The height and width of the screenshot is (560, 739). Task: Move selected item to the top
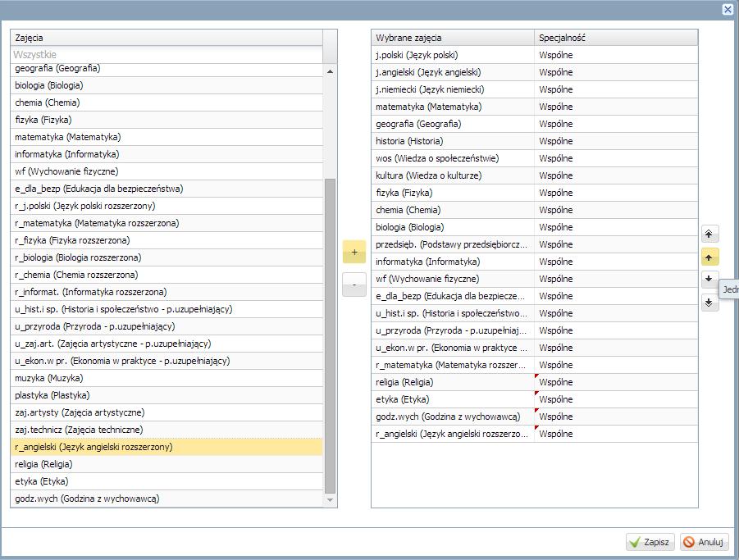coord(709,234)
